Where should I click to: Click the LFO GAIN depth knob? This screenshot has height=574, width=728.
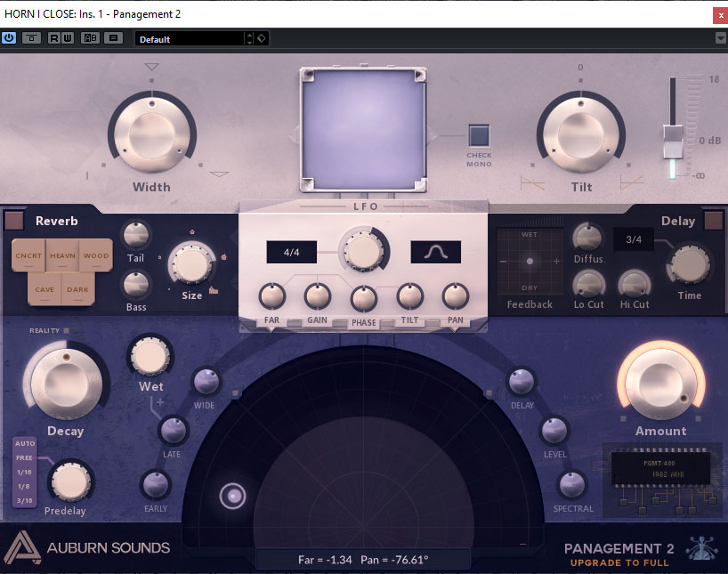point(318,296)
